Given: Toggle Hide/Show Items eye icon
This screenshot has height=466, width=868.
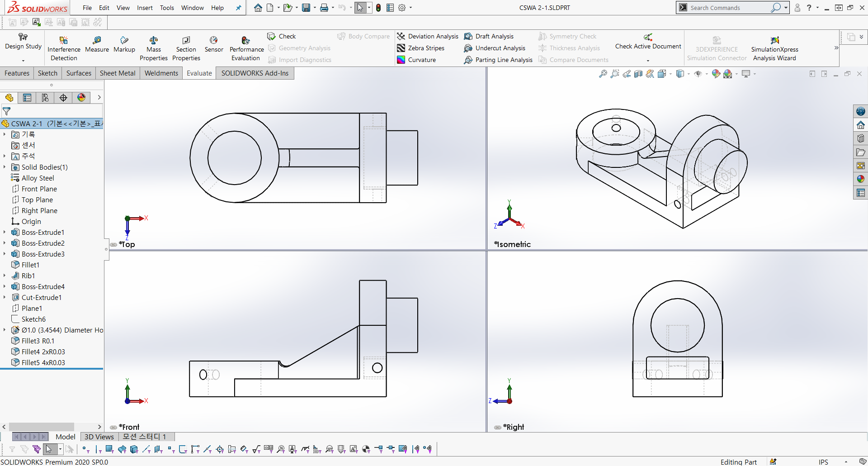Looking at the screenshot, I should point(698,74).
